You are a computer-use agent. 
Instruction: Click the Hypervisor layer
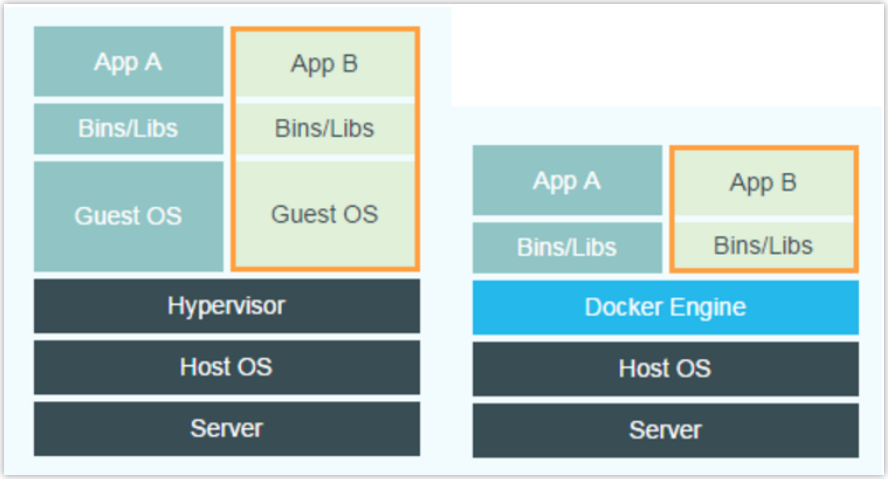(227, 306)
